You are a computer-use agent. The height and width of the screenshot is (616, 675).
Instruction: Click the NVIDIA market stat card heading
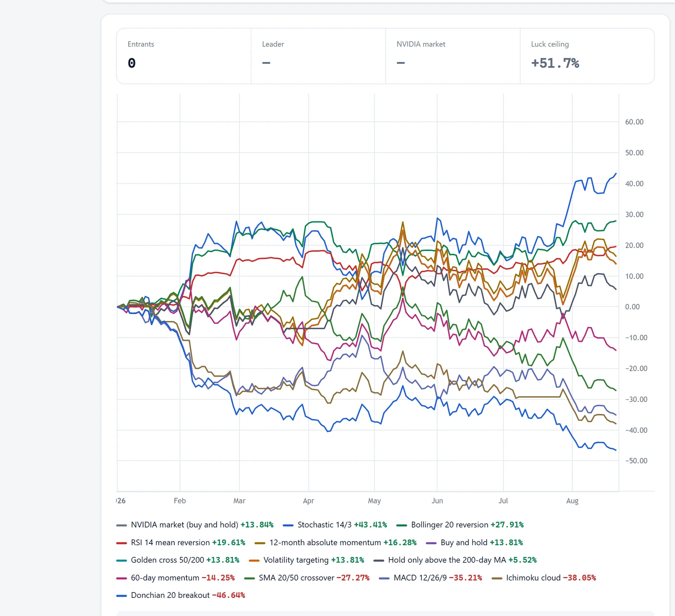click(x=421, y=44)
